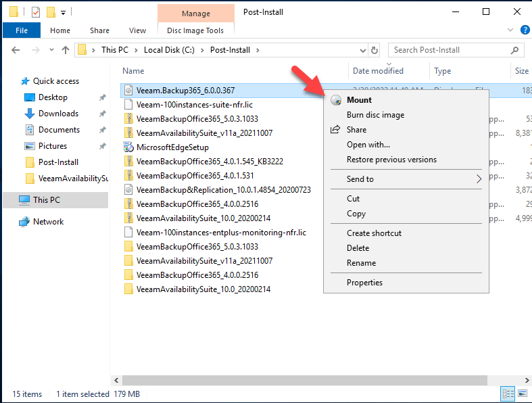Click the Back navigation arrow
532x403 pixels.
click(16, 50)
